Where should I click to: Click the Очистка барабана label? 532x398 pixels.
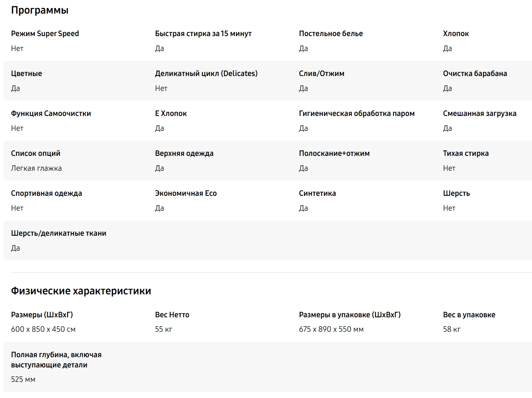click(475, 73)
